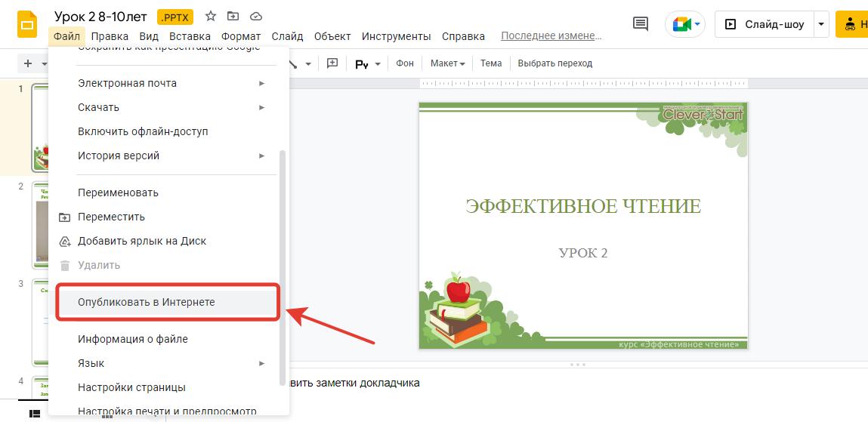Open the Правка menu
This screenshot has height=422, width=868.
pos(110,36)
